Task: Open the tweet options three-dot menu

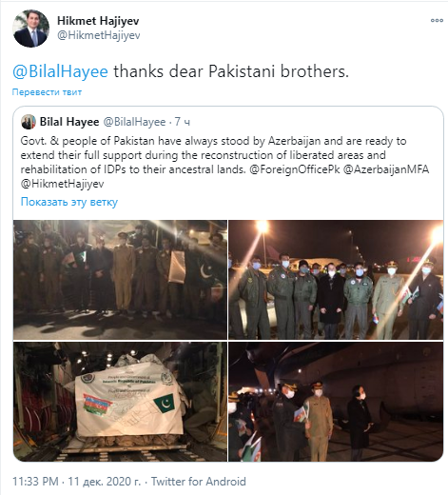Action: click(437, 21)
